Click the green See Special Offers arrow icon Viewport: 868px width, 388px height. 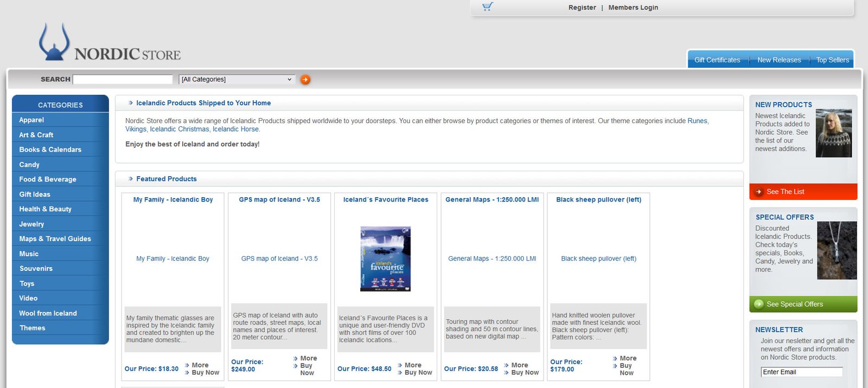point(759,304)
